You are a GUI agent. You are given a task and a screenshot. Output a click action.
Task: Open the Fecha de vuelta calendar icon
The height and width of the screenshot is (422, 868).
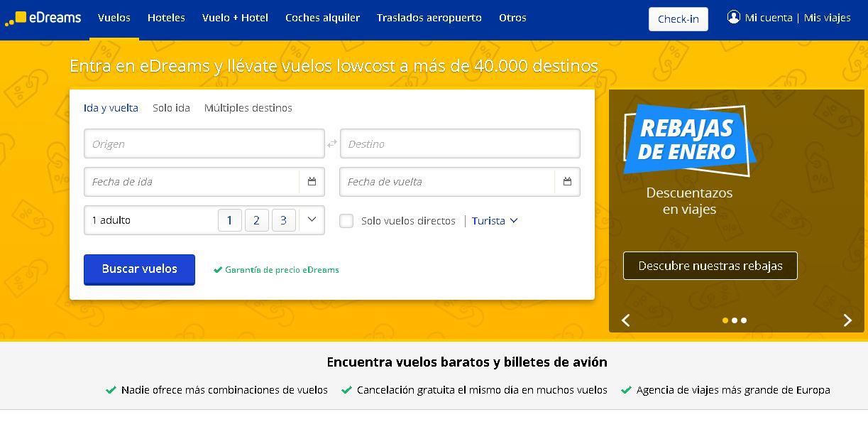[x=567, y=182]
